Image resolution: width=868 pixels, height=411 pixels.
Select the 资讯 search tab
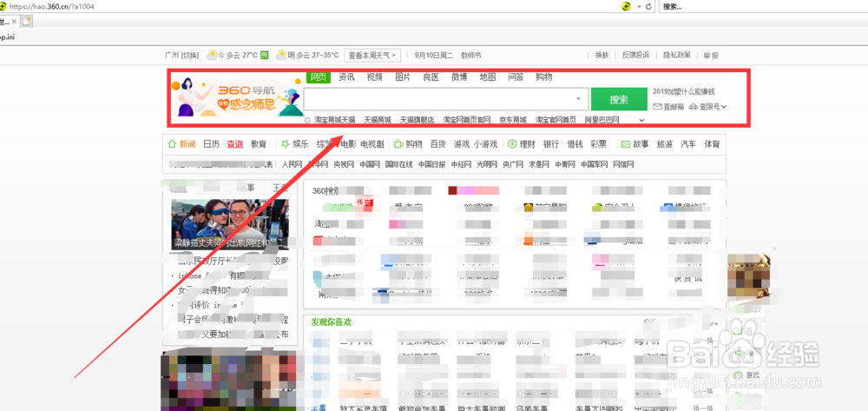tap(346, 77)
